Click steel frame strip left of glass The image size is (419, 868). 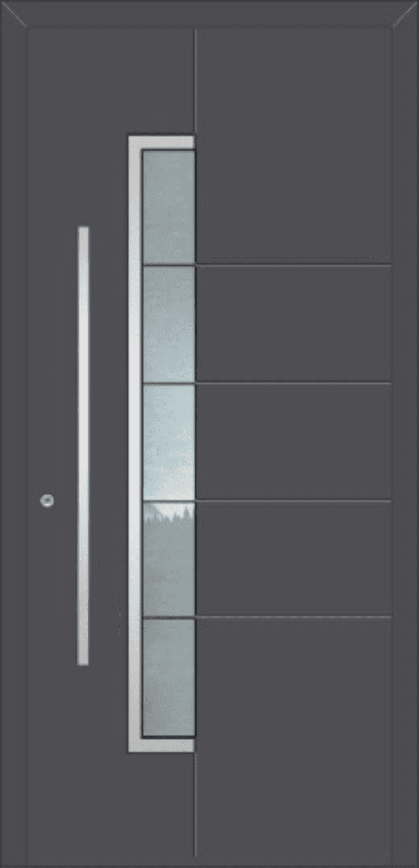(x=135, y=444)
